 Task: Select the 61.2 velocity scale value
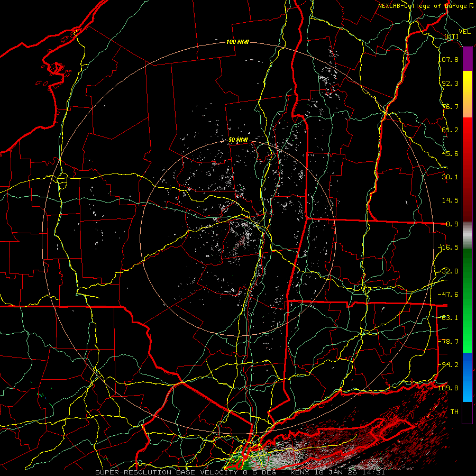point(450,130)
